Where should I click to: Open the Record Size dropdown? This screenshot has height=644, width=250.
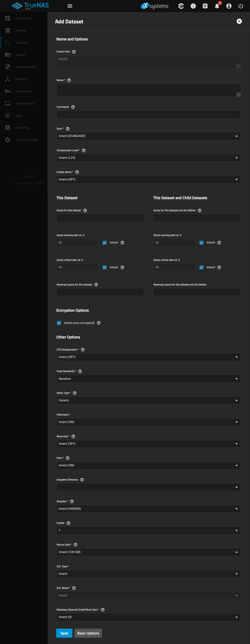(148, 552)
